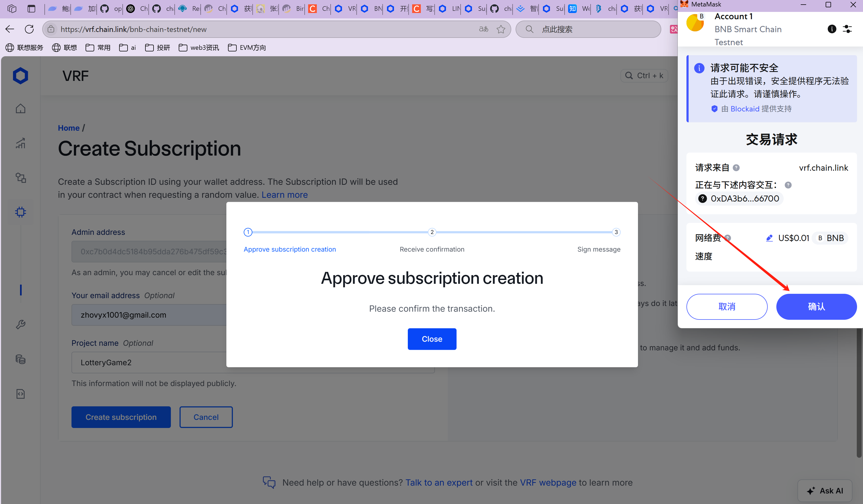The width and height of the screenshot is (863, 504).
Task: Click the browser back arrow
Action: 10,29
